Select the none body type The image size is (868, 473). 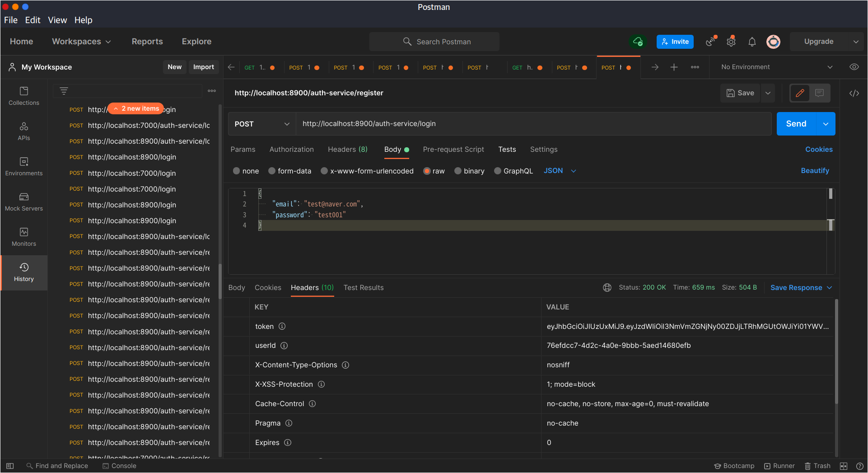[246, 171]
